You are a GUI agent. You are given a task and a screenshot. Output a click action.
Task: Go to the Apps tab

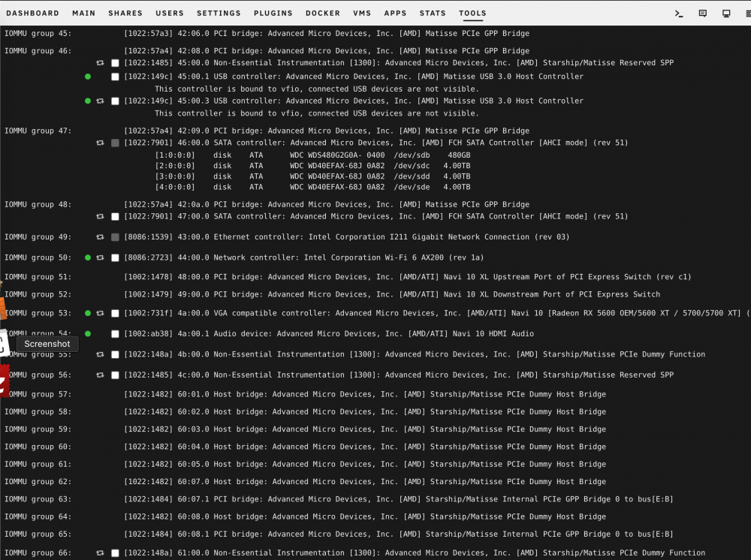(395, 14)
